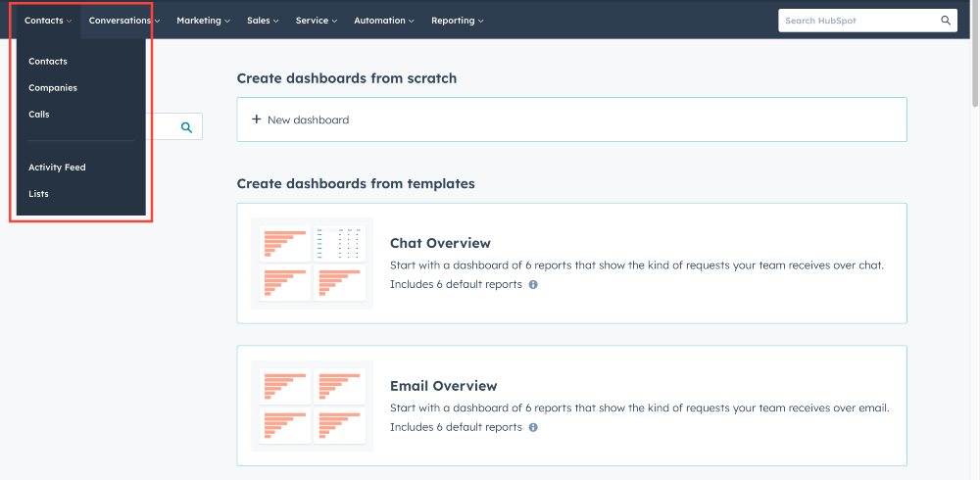Click the chevron next to Conversations
This screenshot has height=480, width=980.
pos(157,22)
